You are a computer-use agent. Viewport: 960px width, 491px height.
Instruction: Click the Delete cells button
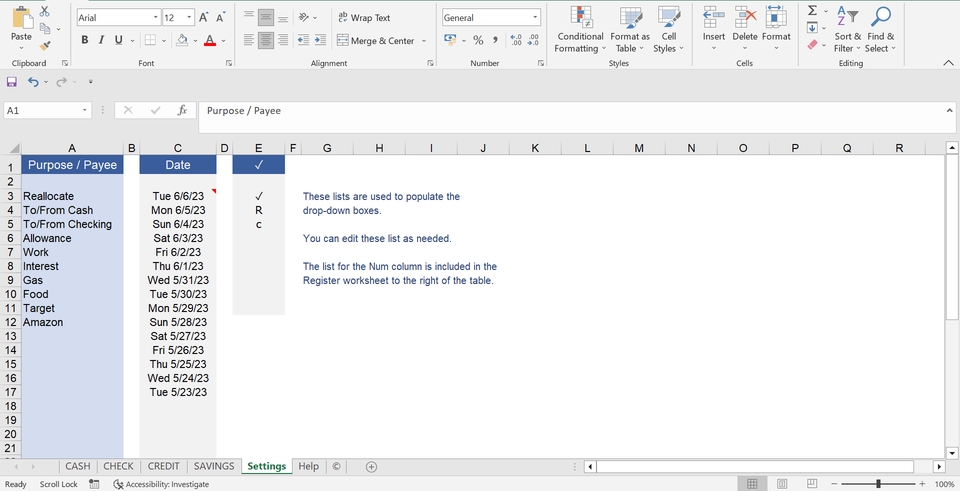coord(745,28)
